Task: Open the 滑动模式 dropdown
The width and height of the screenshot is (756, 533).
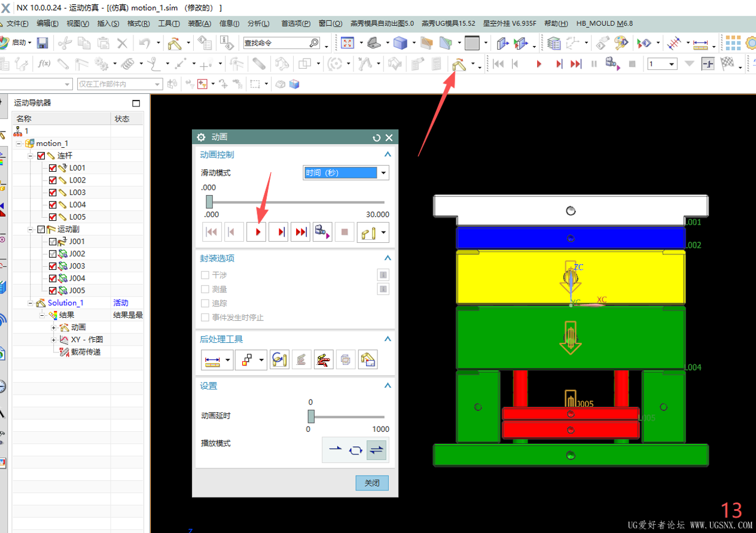Action: pos(346,173)
